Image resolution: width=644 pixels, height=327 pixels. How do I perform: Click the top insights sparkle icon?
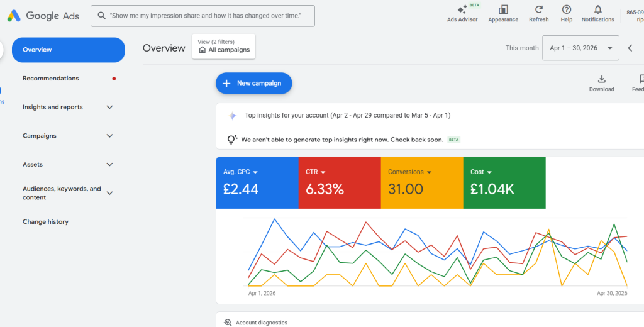pos(233,116)
